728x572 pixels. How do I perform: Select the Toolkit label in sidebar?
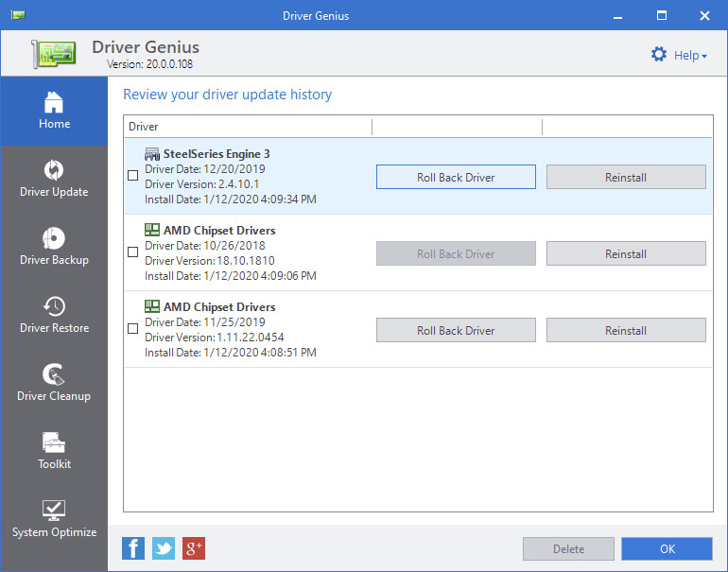54,464
